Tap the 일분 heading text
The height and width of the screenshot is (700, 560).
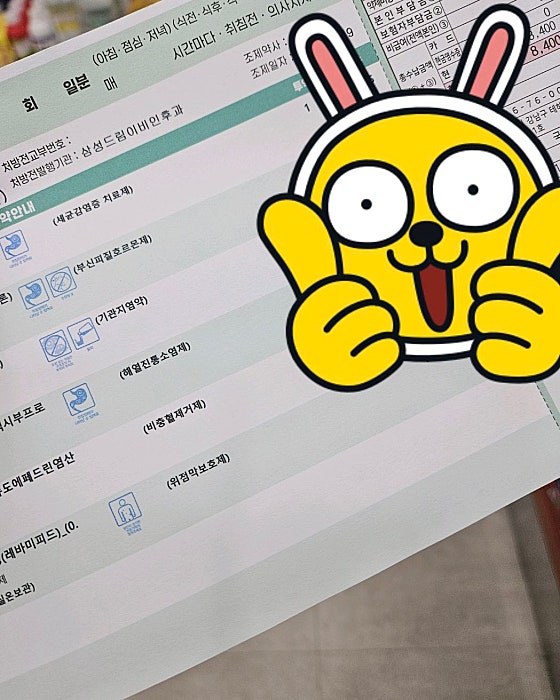coord(76,85)
